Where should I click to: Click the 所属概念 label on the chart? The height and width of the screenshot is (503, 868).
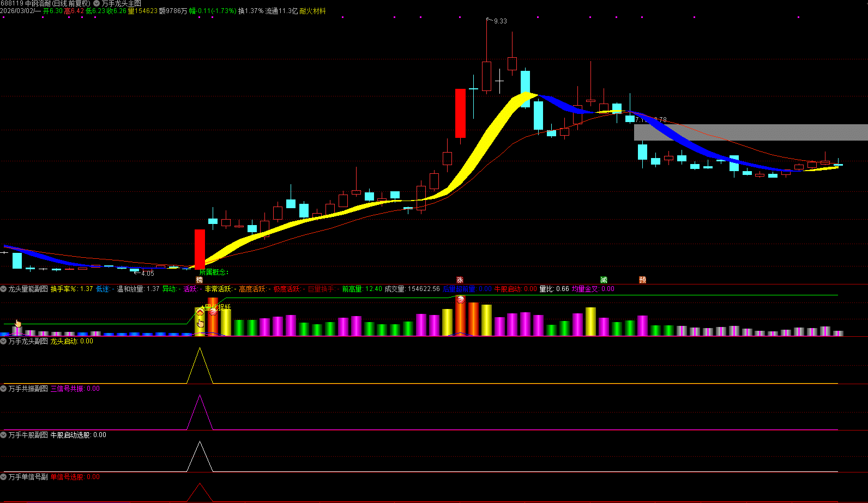(x=214, y=272)
